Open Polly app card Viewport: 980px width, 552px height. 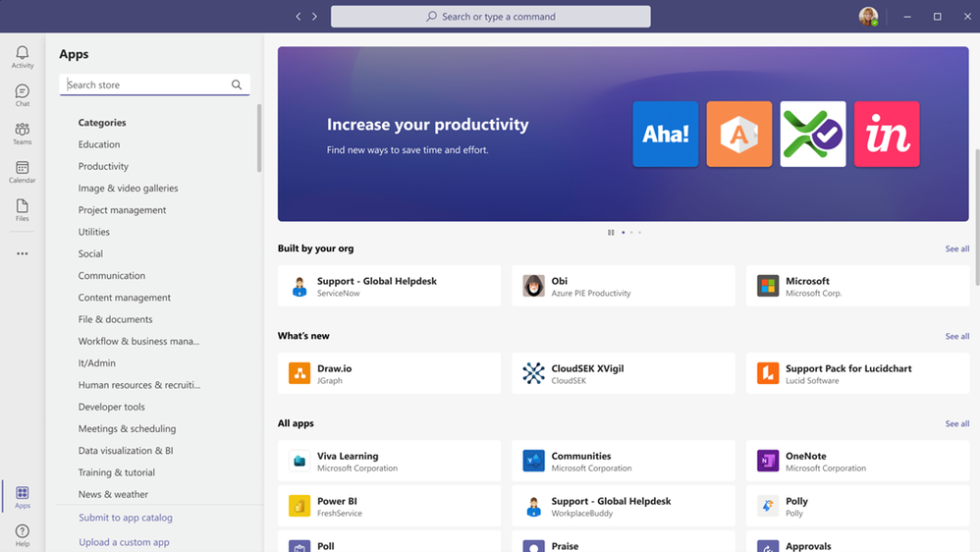pyautogui.click(x=857, y=506)
